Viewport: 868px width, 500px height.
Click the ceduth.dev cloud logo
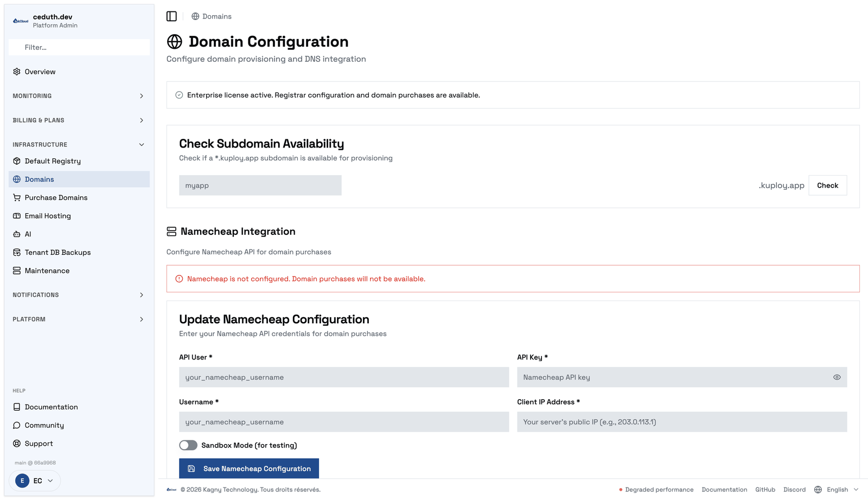point(21,21)
